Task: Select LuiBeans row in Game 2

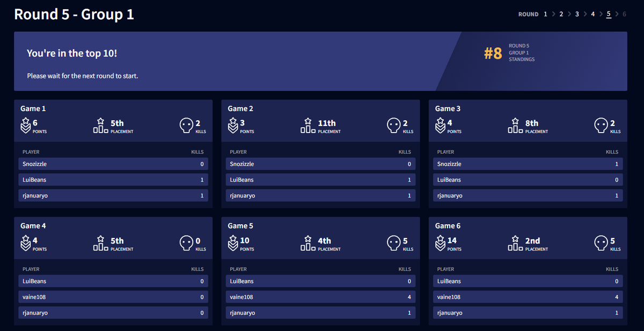Action: point(320,180)
